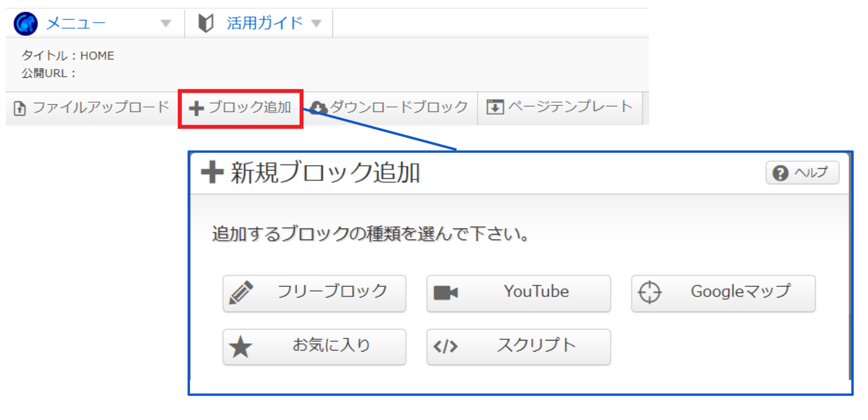This screenshot has width=868, height=420.
Task: Click the 新規ブロック追加 dialog title
Action: pyautogui.click(x=325, y=173)
